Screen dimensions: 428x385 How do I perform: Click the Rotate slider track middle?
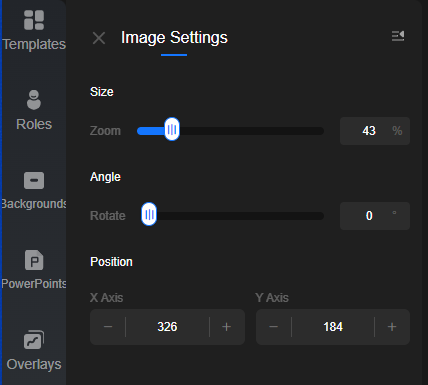click(233, 216)
